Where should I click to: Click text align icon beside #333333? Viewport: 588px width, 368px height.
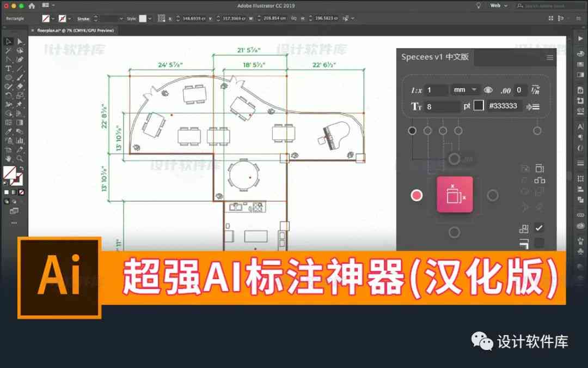pyautogui.click(x=533, y=107)
